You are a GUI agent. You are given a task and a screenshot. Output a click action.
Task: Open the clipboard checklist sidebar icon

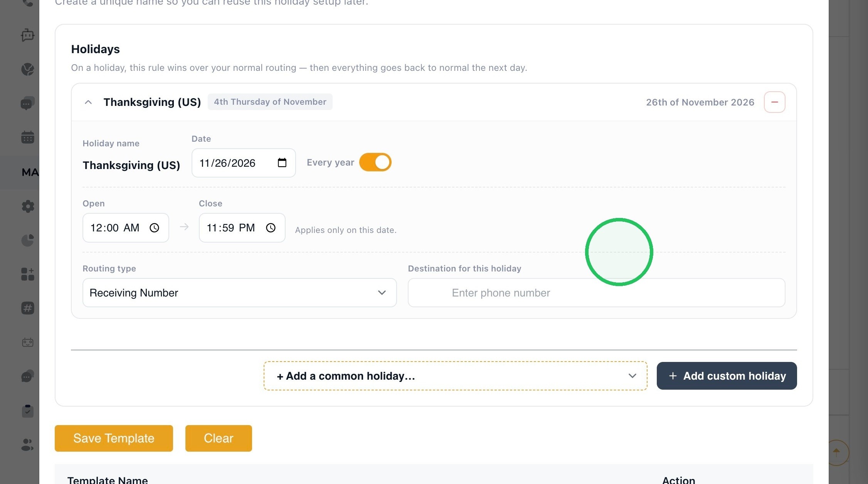(x=28, y=411)
